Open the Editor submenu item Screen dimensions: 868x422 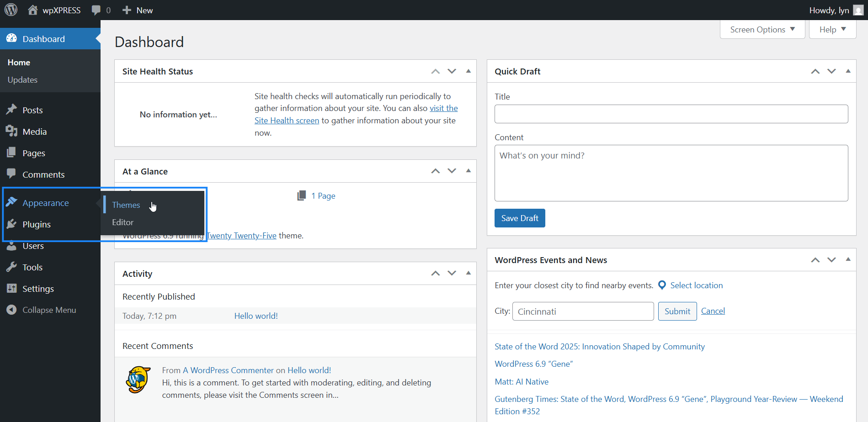[122, 222]
